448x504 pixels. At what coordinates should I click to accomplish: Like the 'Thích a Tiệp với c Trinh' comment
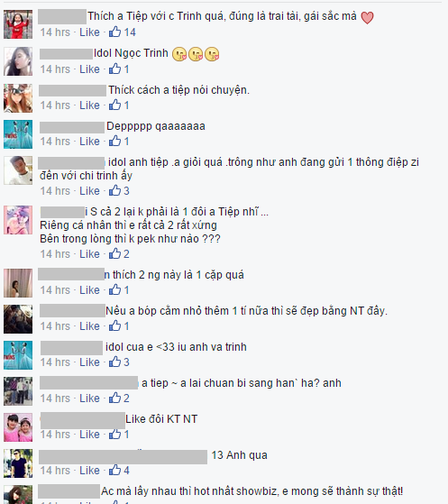(89, 32)
